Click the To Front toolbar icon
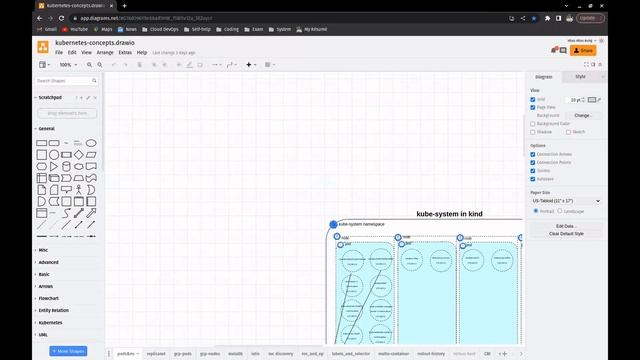This screenshot has width=640, height=360. pyautogui.click(x=154, y=64)
